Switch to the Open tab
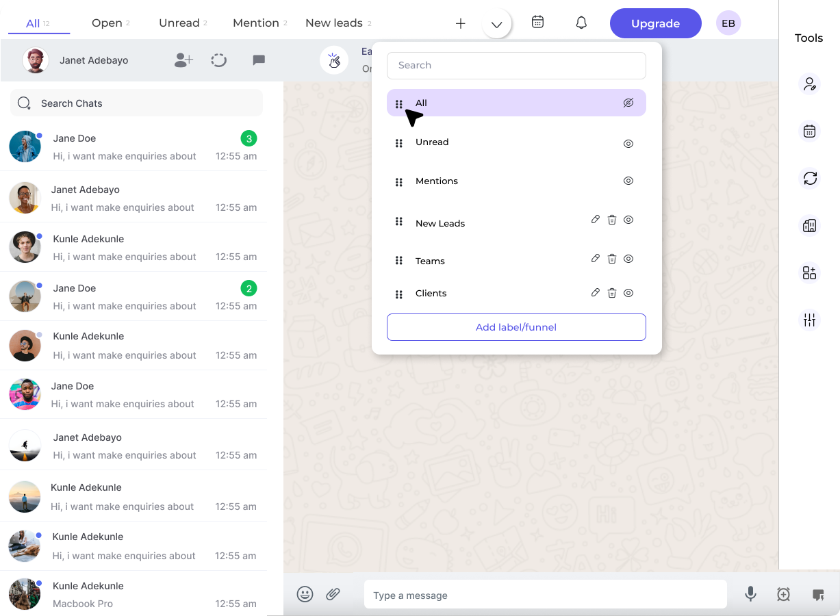 (111, 23)
